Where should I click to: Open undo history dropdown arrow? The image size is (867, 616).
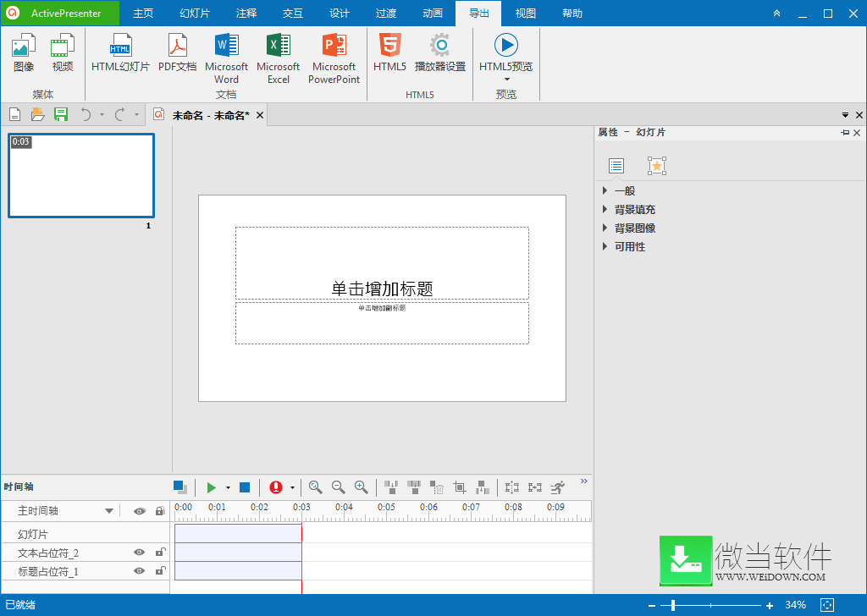click(102, 115)
